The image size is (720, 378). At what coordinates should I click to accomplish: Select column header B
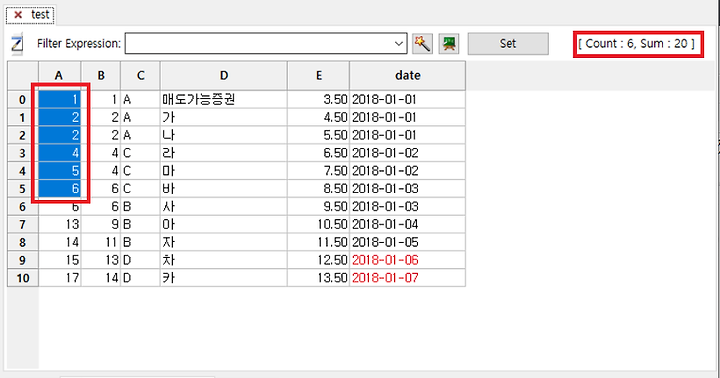pos(101,75)
